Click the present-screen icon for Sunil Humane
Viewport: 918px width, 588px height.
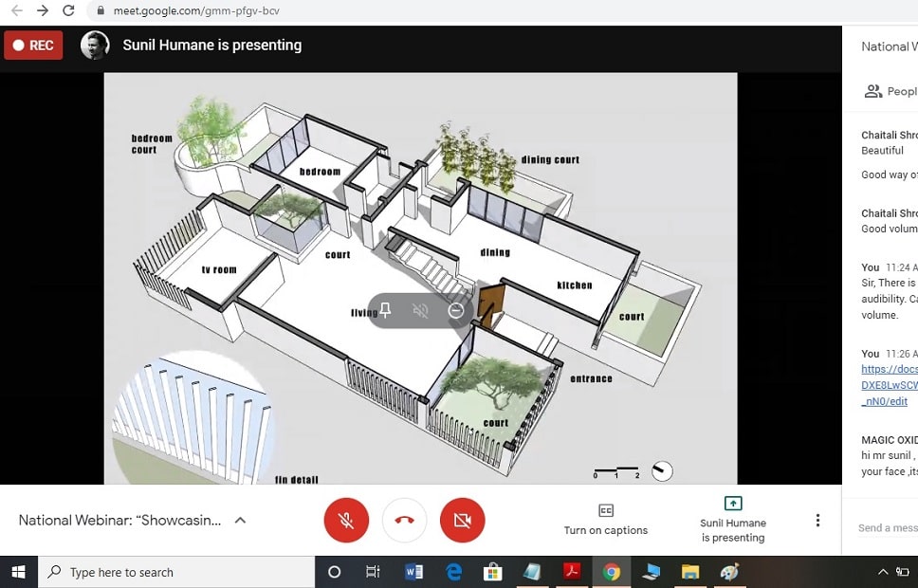733,504
